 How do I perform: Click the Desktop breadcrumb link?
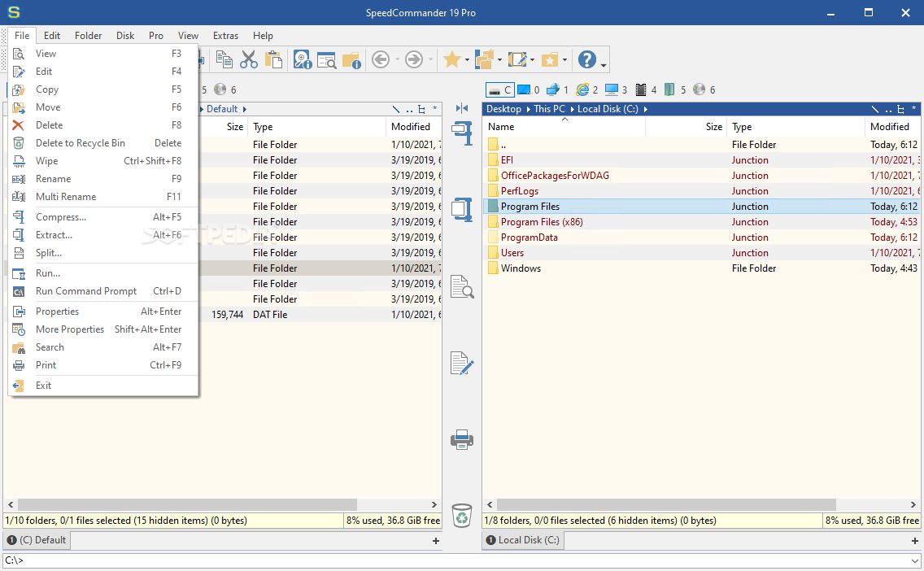[x=503, y=109]
